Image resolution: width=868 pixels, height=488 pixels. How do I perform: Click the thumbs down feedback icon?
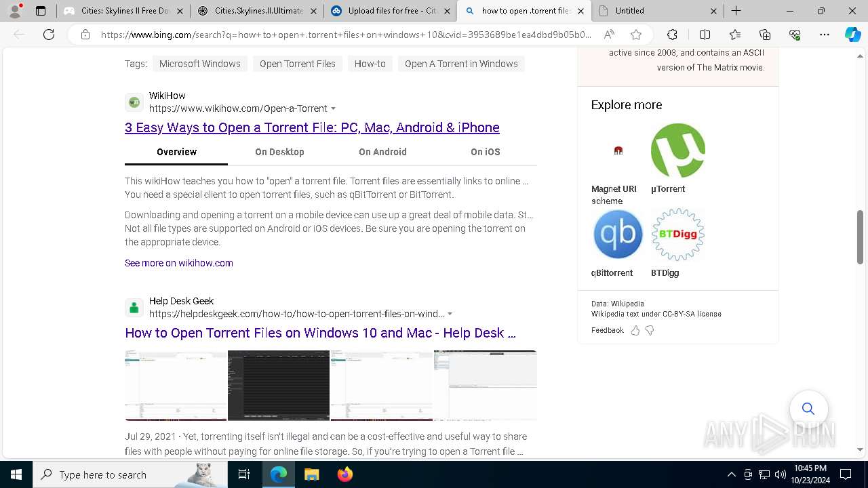tap(650, 331)
